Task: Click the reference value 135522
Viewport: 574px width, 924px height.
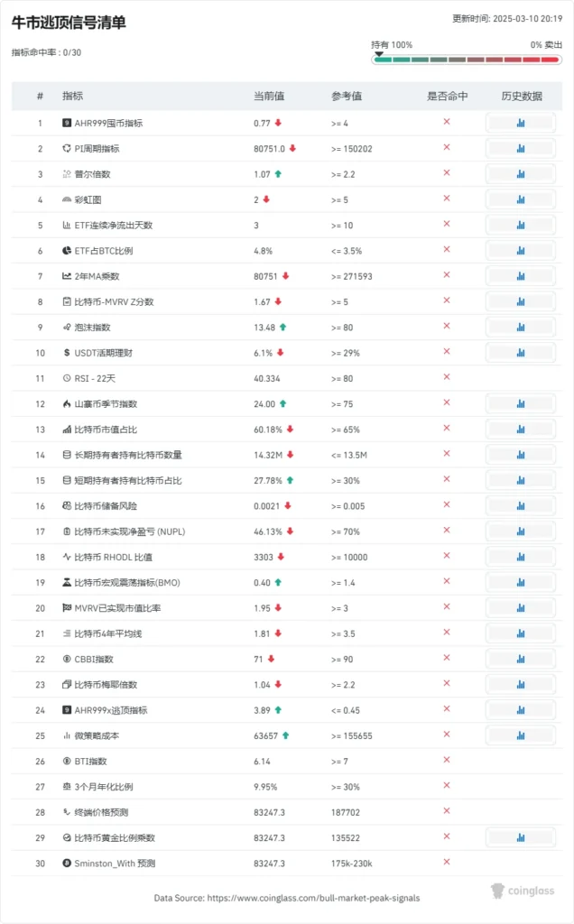Action: [346, 838]
